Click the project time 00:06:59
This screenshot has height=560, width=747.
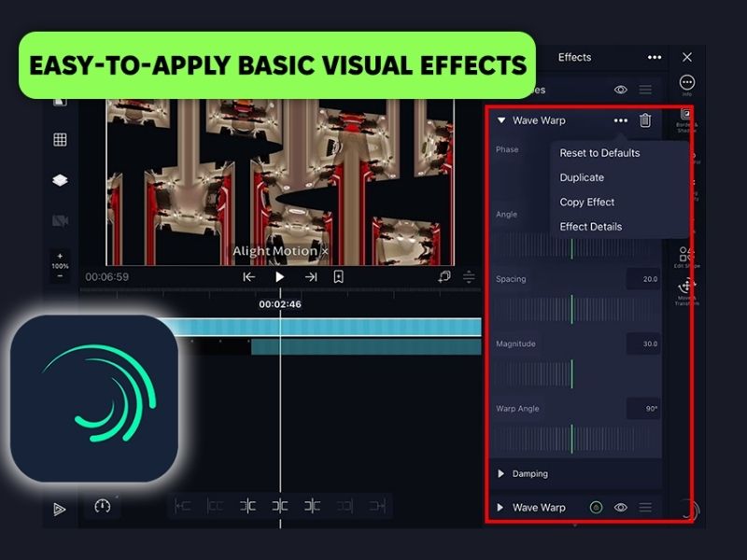click(x=106, y=276)
